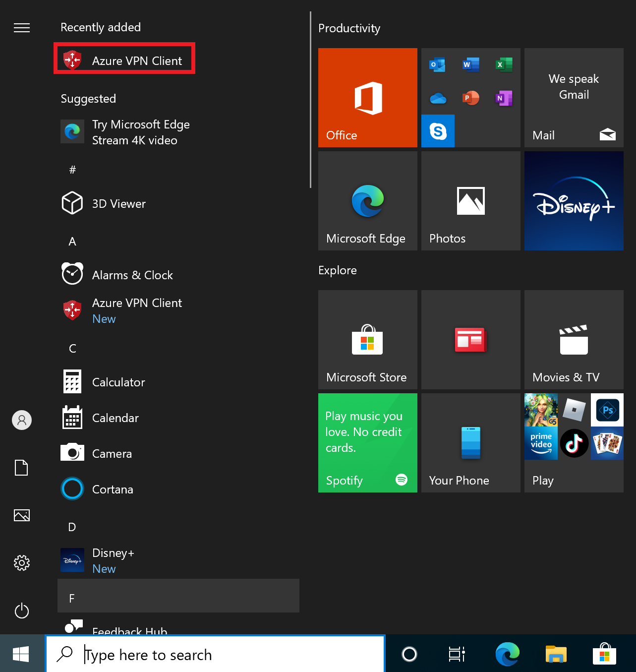Open Prime Video in the Play tile
Viewport: 636px width, 672px height.
(x=541, y=443)
